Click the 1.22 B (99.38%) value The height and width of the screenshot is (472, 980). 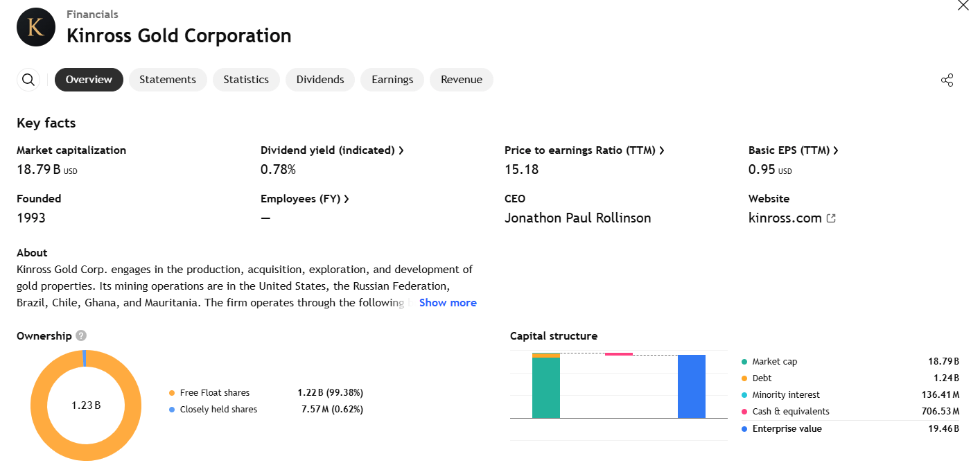point(331,393)
